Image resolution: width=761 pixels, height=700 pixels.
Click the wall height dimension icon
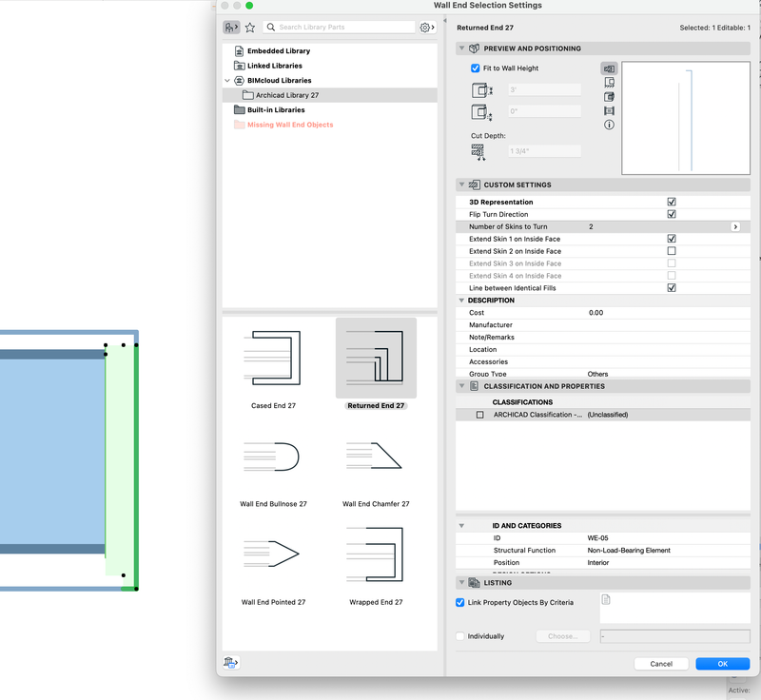pyautogui.click(x=482, y=90)
